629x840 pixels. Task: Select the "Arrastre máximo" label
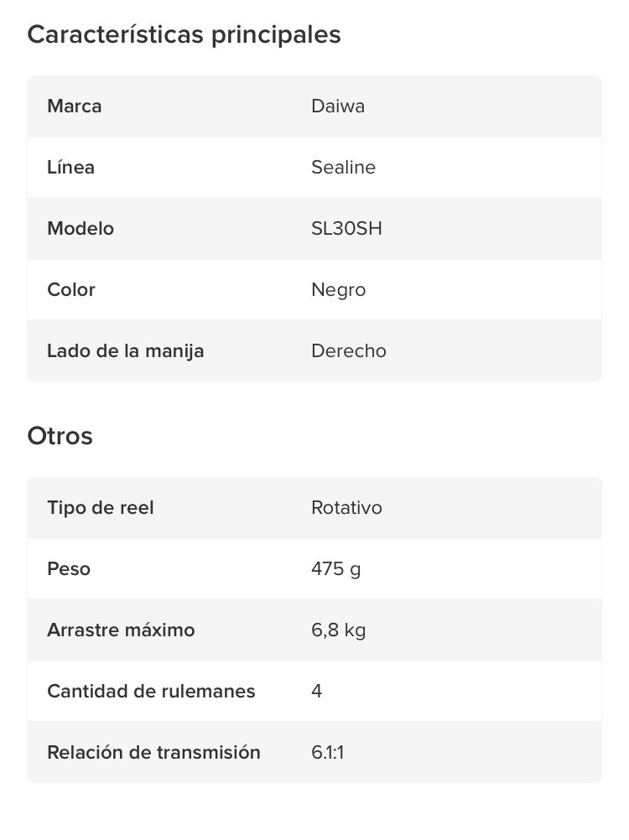point(121,630)
